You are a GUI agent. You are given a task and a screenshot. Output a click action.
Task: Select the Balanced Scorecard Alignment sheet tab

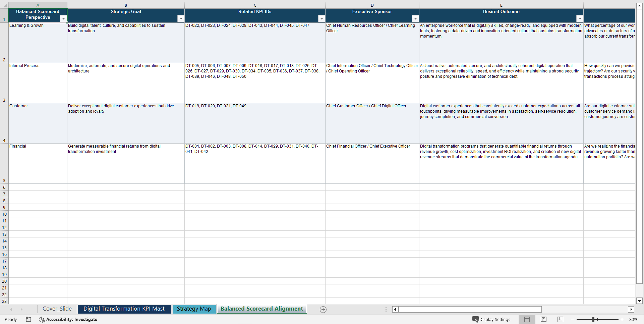click(x=262, y=309)
